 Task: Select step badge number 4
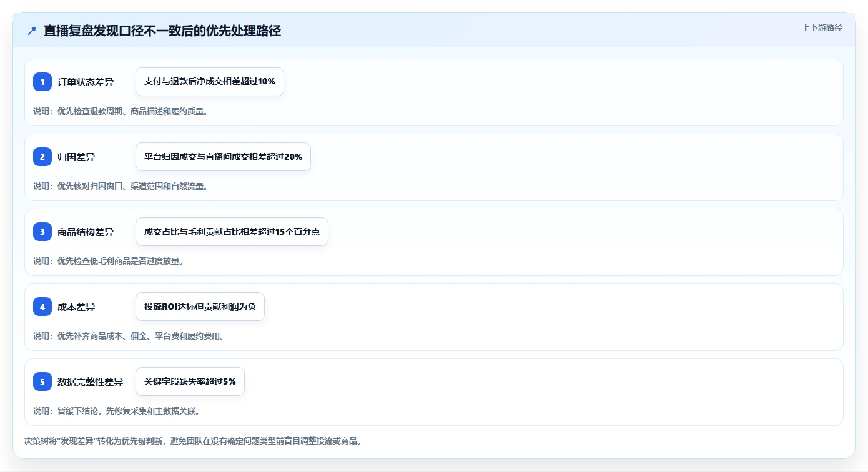42,307
